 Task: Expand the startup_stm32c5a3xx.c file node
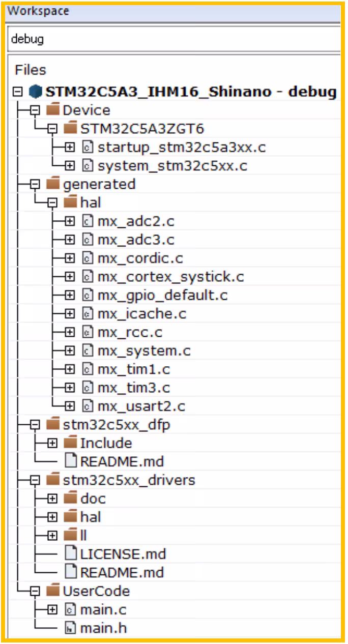tap(70, 148)
